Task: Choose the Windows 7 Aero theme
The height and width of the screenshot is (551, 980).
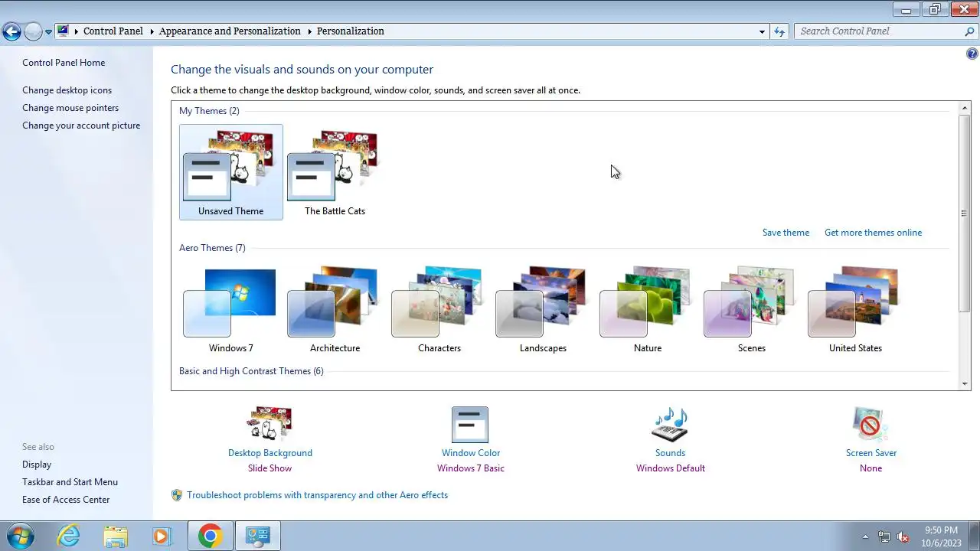Action: [x=230, y=309]
